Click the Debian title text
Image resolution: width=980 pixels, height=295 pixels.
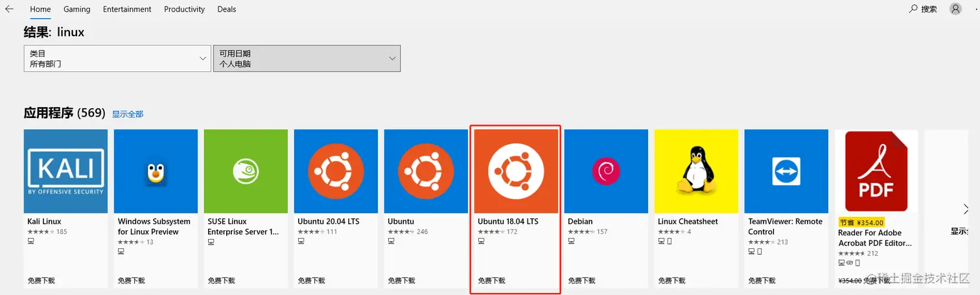coord(580,222)
